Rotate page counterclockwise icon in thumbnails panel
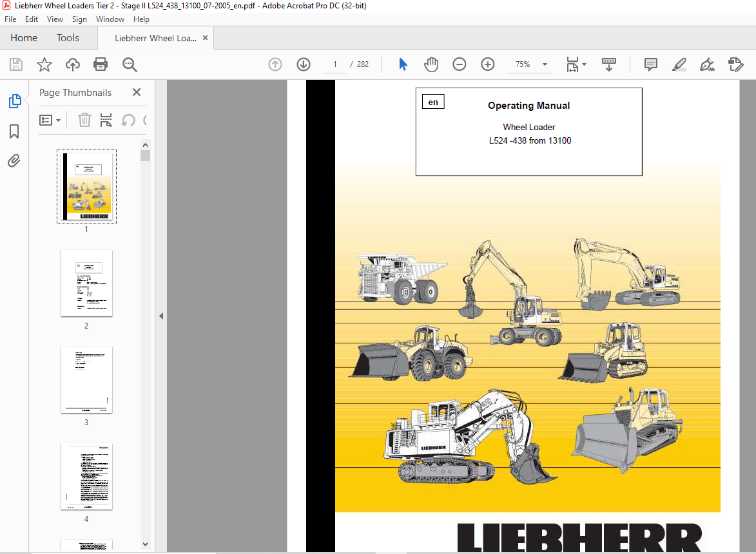 tap(128, 120)
